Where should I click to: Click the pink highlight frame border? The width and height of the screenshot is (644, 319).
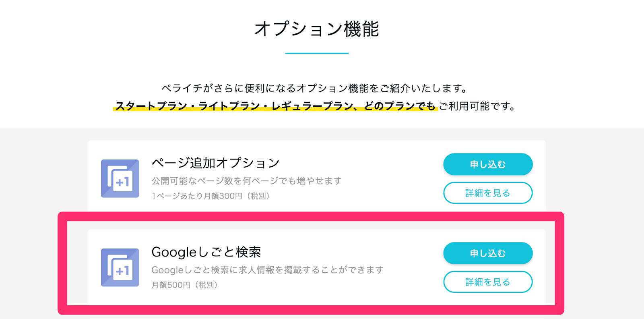coord(311,216)
